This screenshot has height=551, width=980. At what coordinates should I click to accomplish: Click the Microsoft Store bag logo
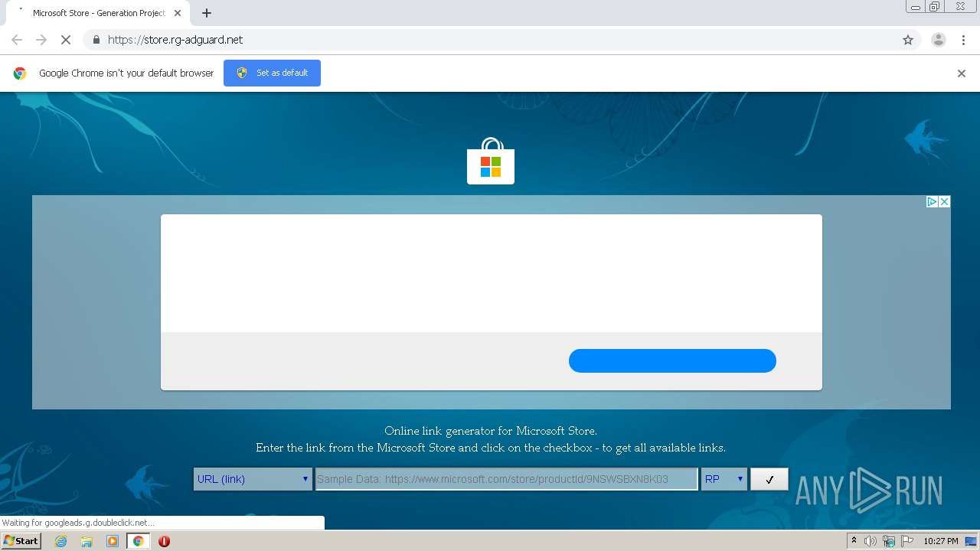(x=491, y=161)
